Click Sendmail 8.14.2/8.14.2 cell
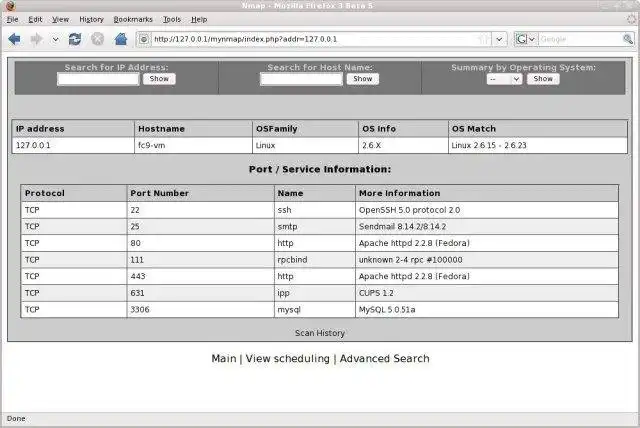This screenshot has width=640, height=428. pyautogui.click(x=487, y=226)
